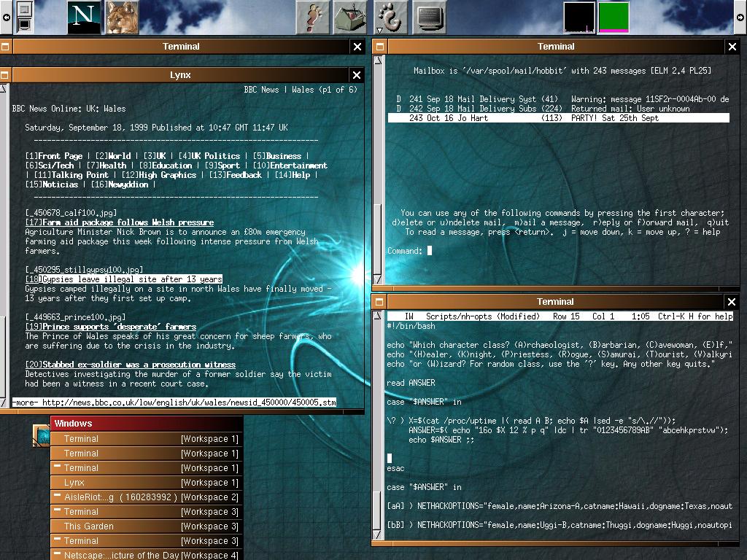
Task: Click the Lynx window title bar
Action: coord(180,75)
